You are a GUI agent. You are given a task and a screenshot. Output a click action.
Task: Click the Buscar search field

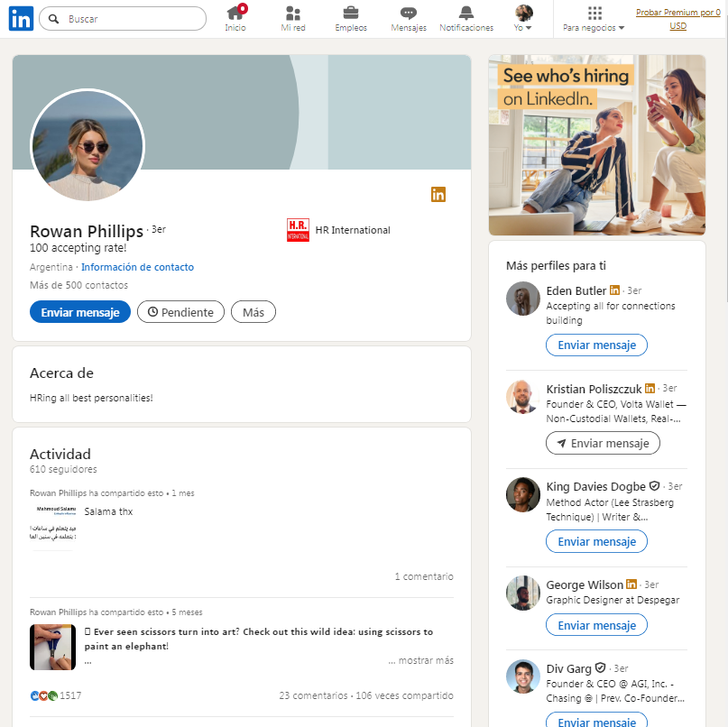(x=123, y=19)
